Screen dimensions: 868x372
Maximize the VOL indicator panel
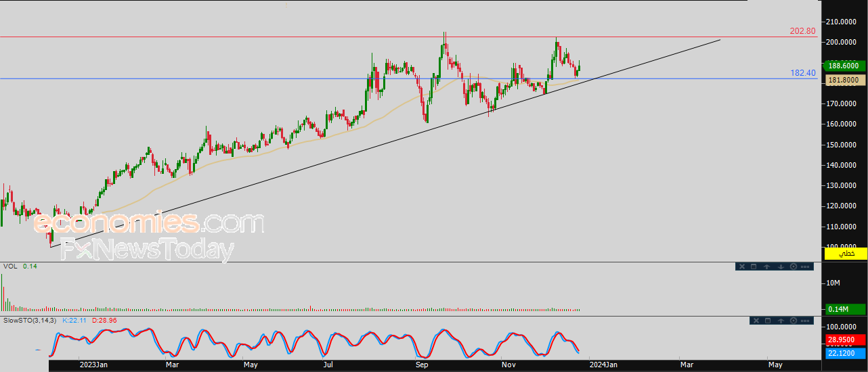pyautogui.click(x=753, y=266)
